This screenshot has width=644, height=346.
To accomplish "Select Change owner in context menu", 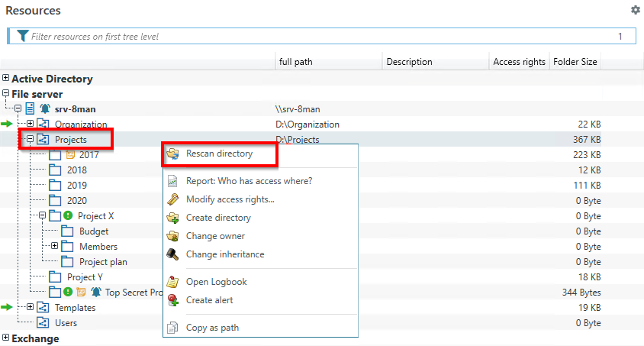I will pyautogui.click(x=215, y=236).
